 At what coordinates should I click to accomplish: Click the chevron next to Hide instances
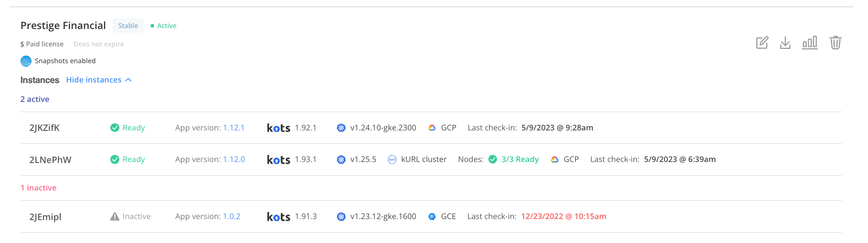pyautogui.click(x=129, y=80)
